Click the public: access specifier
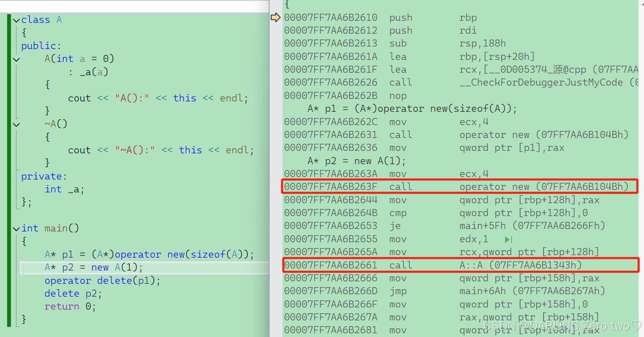Screen dimensions: 644x337 [41, 46]
